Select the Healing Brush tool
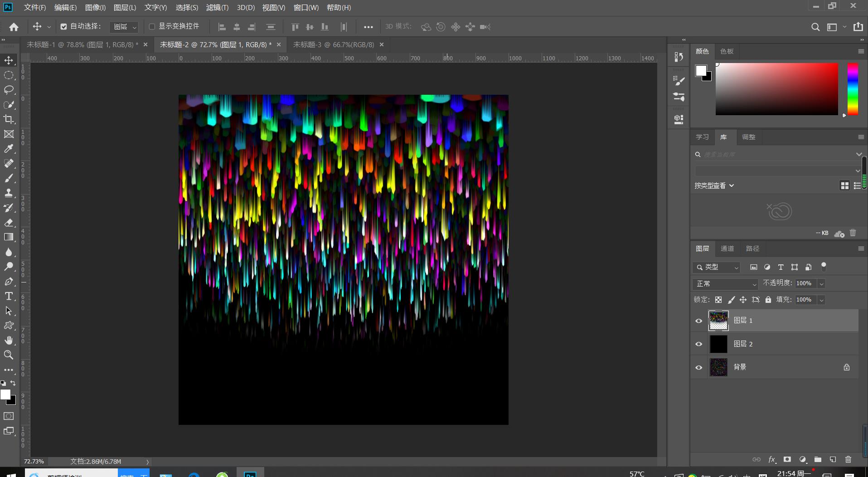The width and height of the screenshot is (868, 477). [x=9, y=164]
